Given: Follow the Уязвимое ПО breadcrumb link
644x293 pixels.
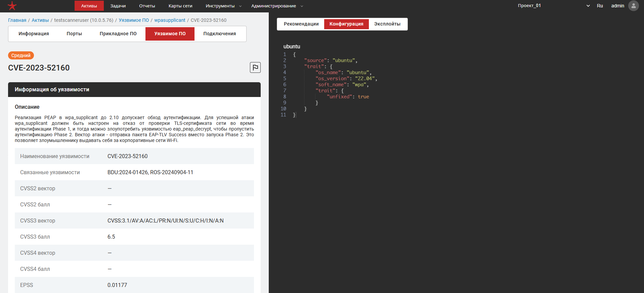Looking at the screenshot, I should 134,20.
